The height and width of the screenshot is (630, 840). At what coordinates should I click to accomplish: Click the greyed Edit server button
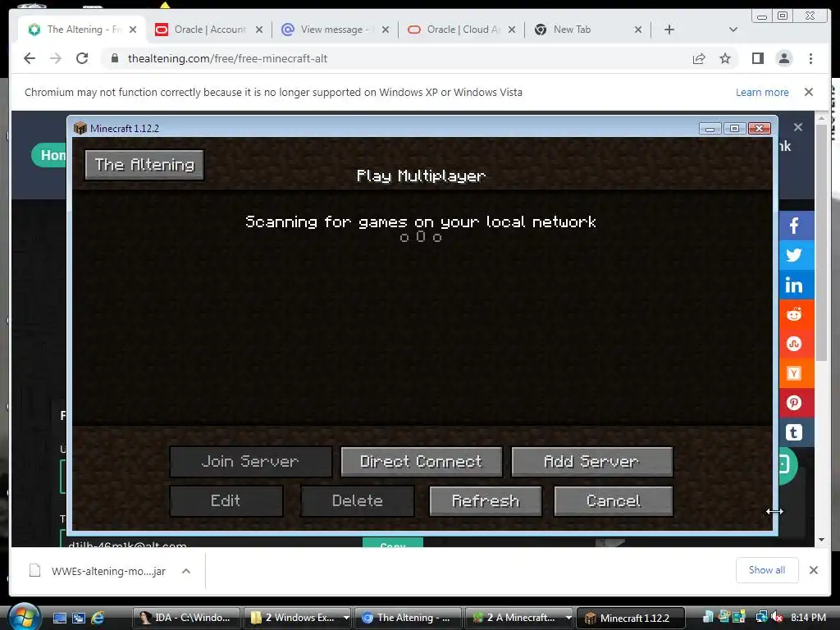tap(226, 501)
